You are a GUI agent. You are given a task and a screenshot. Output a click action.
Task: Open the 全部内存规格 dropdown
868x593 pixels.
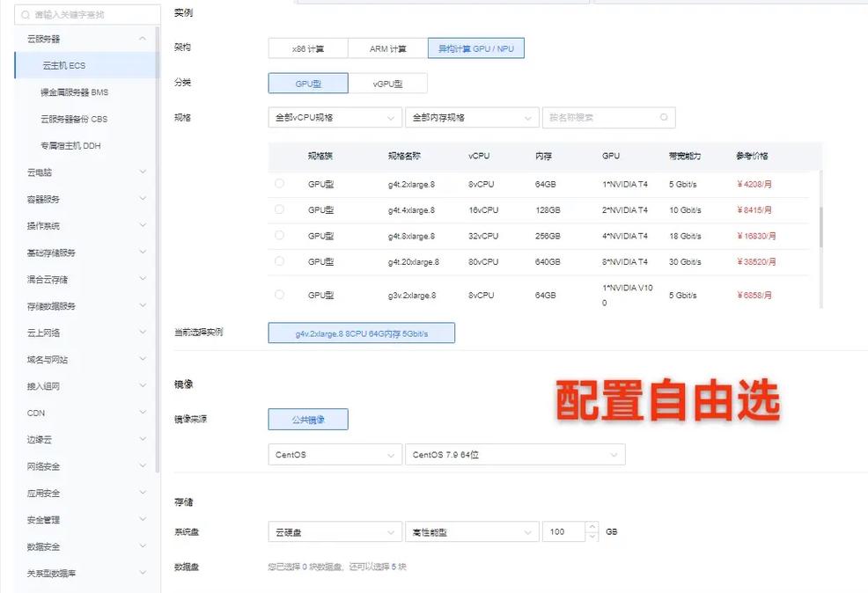pos(472,117)
